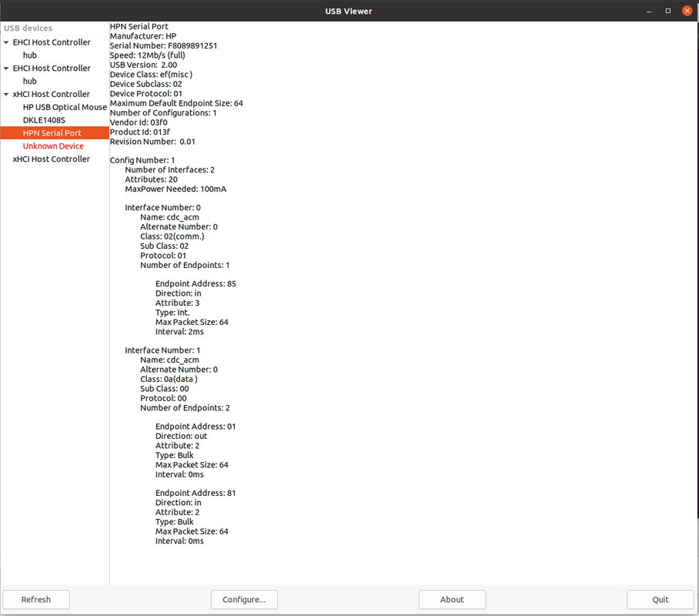Select the second EHCI Host Controller row

(55, 69)
